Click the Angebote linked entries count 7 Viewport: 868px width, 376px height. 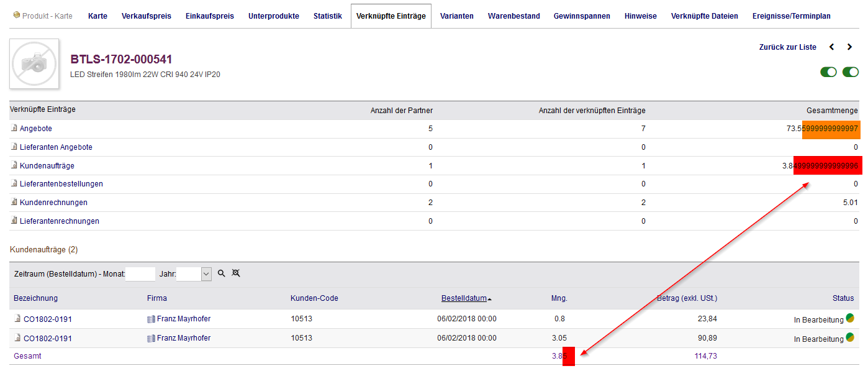(643, 129)
